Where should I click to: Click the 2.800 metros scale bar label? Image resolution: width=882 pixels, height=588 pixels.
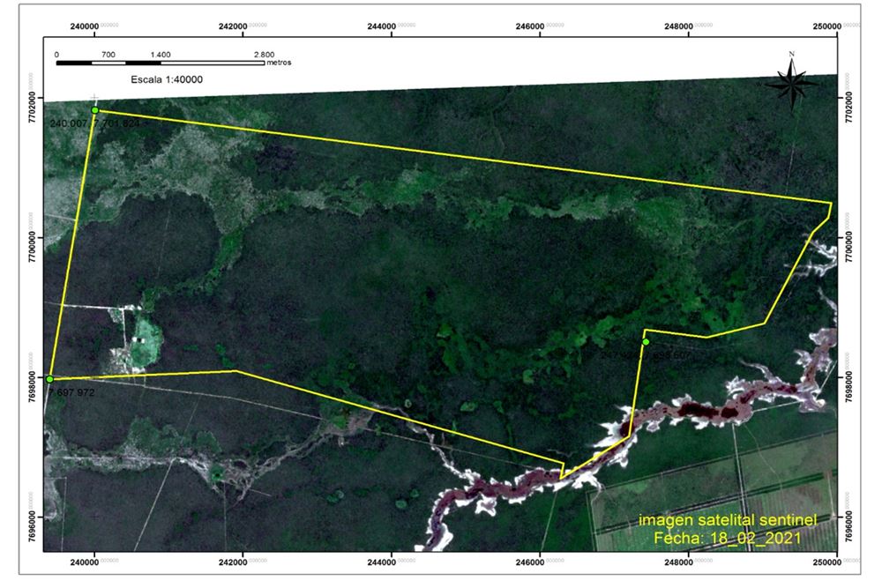(273, 58)
